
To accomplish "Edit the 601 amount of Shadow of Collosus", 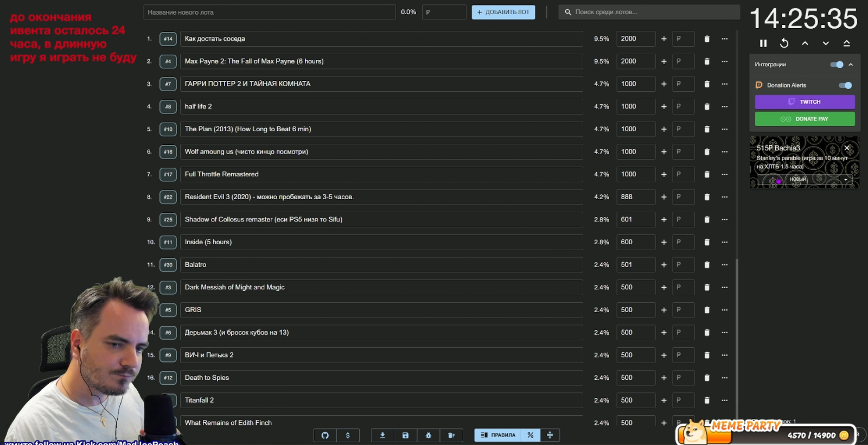I will (636, 220).
